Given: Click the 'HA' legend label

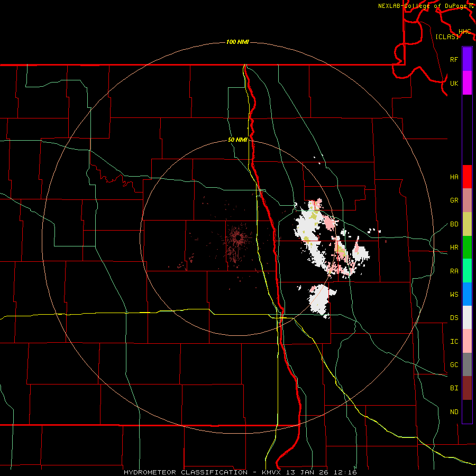Looking at the screenshot, I should (x=454, y=177).
